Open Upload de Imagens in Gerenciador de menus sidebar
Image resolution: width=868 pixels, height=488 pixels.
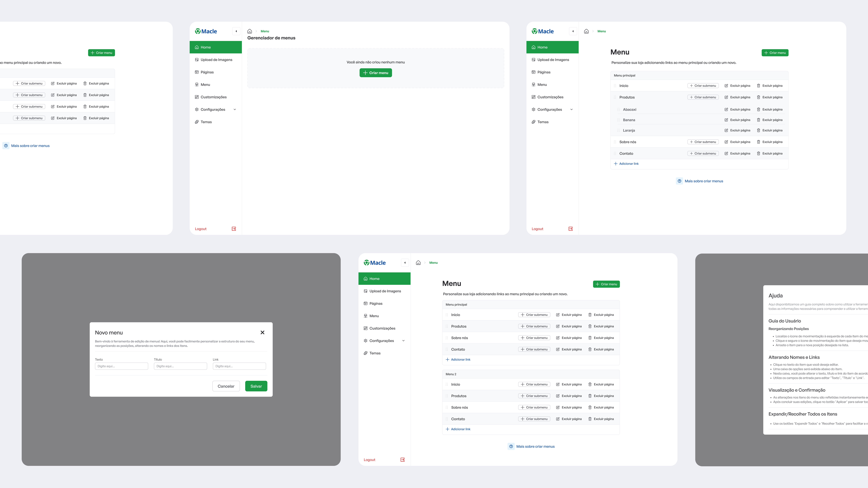(216, 60)
